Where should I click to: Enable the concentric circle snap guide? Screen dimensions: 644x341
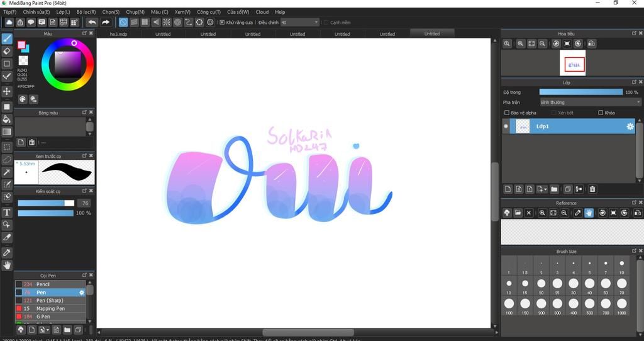tap(177, 22)
